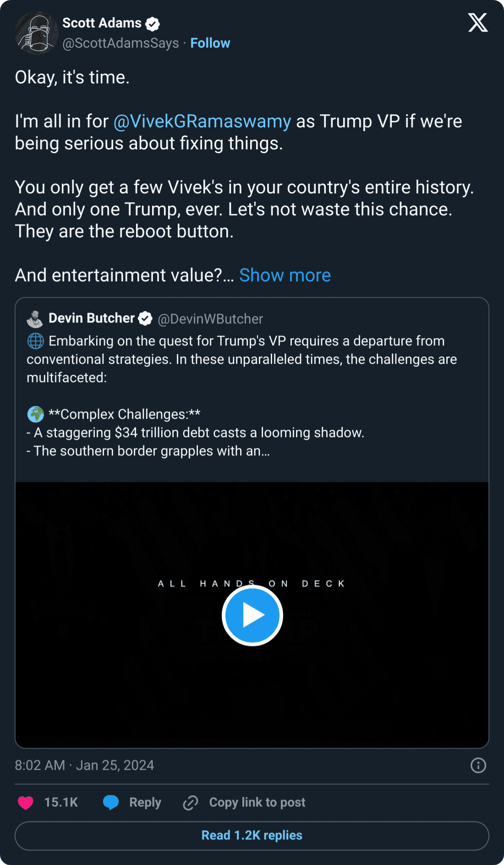Click the copy link chain icon
Viewport: 504px width, 865px height.
(191, 803)
